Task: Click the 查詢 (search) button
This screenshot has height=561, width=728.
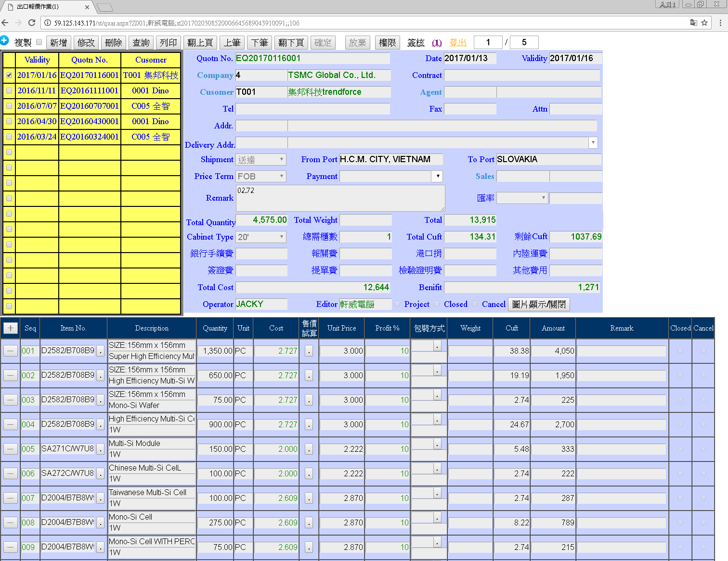Action: click(x=141, y=43)
